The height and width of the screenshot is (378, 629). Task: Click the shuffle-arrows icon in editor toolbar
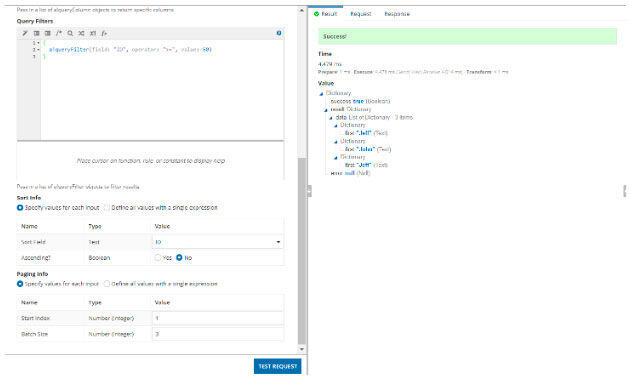tap(81, 33)
